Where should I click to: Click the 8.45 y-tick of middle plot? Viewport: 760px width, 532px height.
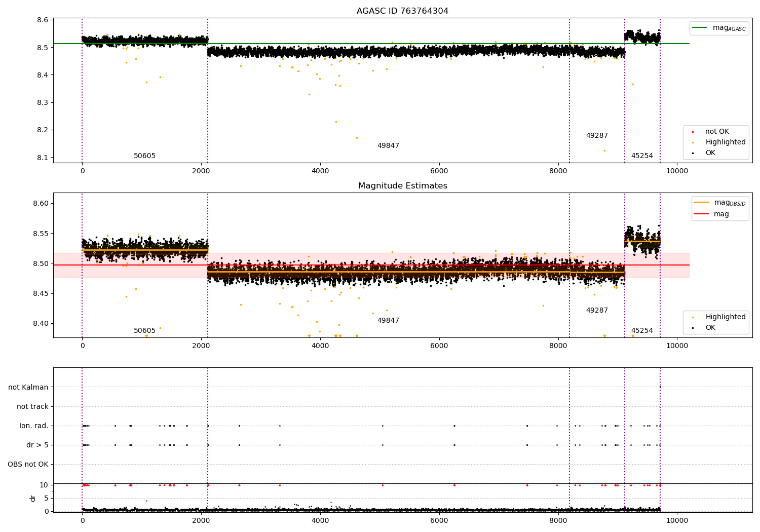pos(41,294)
